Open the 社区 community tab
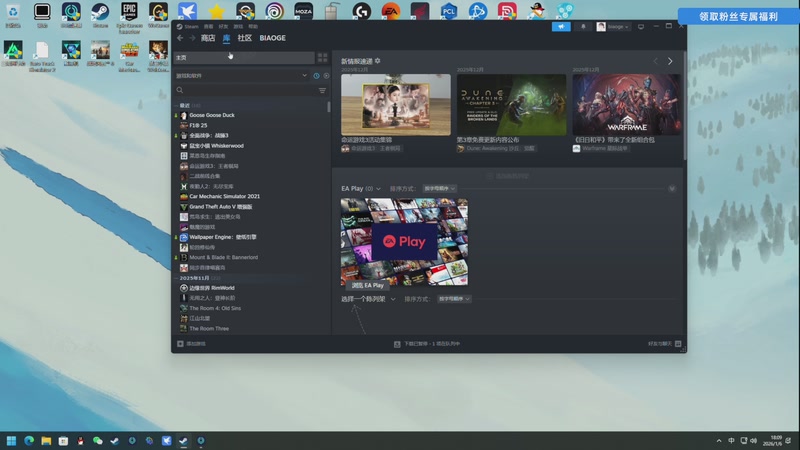800x450 pixels. (x=244, y=38)
